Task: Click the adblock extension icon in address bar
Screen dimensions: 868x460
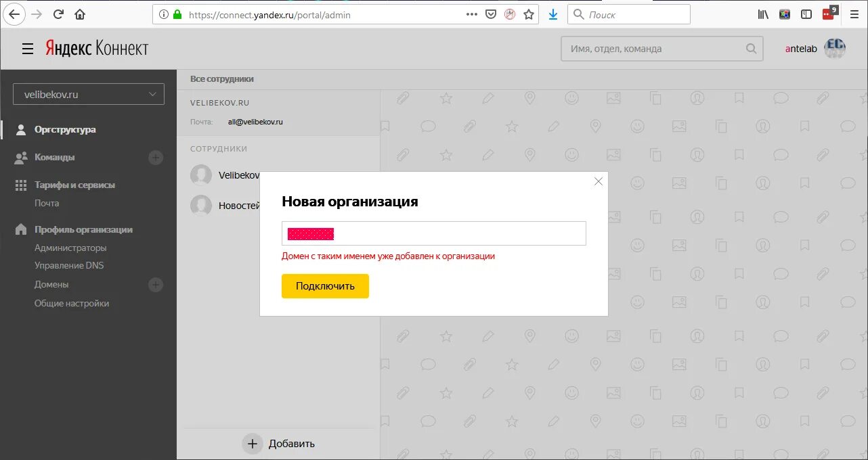Action: click(510, 14)
